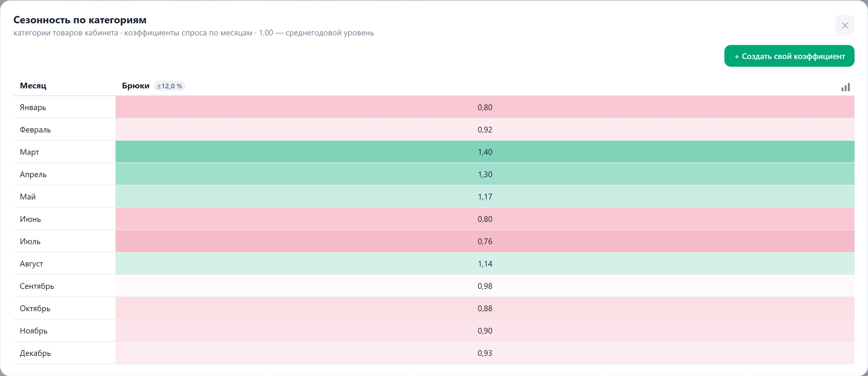The image size is (868, 376).
Task: Click the 0,92 coefficient for Февраль
Action: [485, 129]
